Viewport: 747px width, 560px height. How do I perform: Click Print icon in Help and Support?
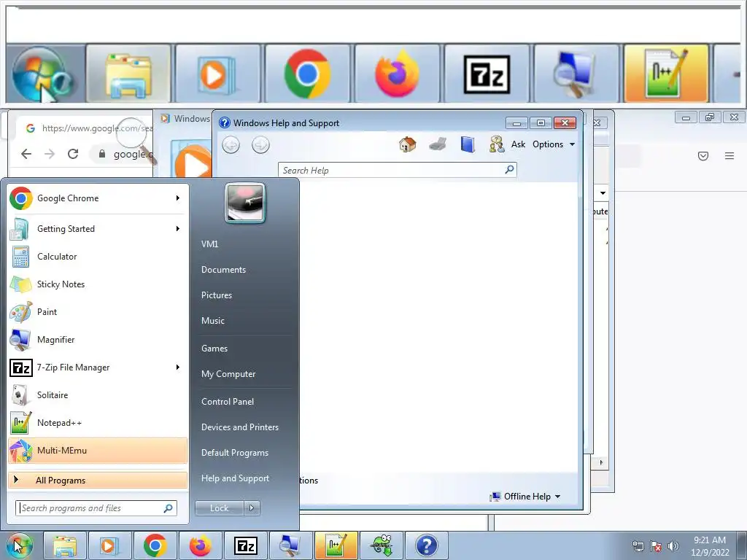point(438,144)
